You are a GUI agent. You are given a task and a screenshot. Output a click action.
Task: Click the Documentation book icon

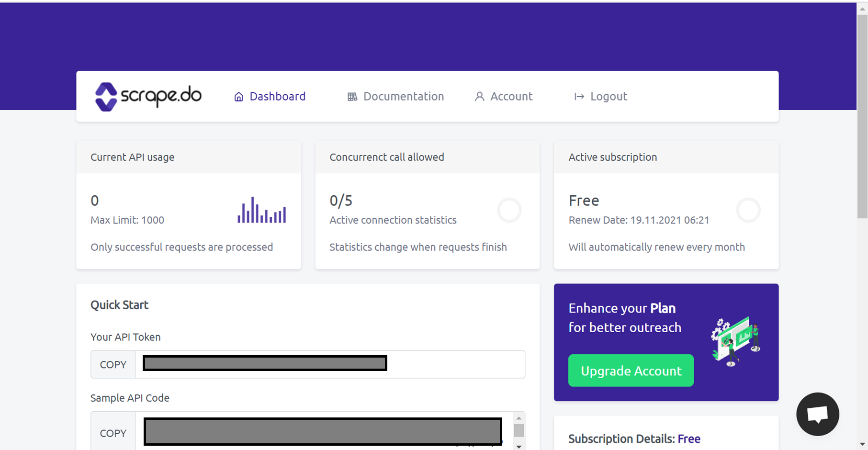coord(352,97)
